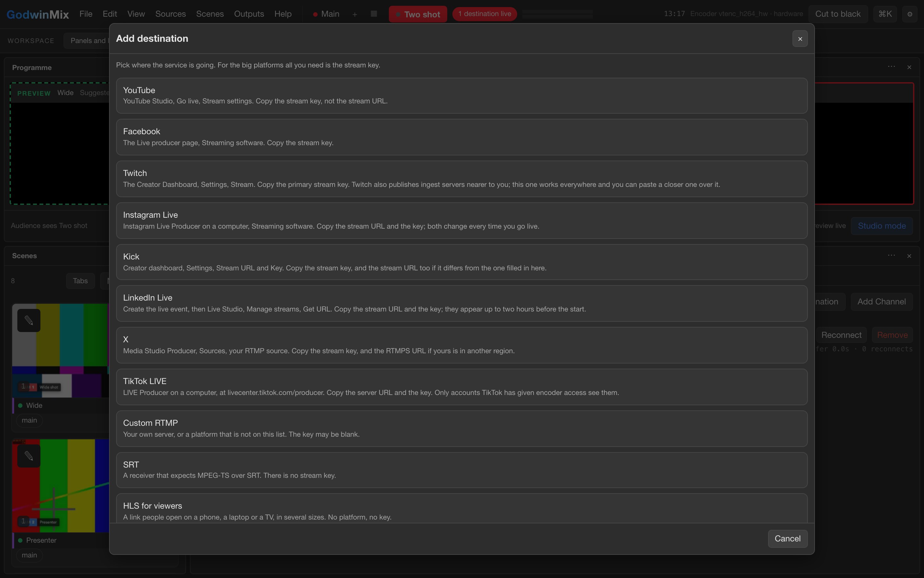Click the GodwinMix logo
This screenshot has height=578, width=924.
(x=38, y=14)
